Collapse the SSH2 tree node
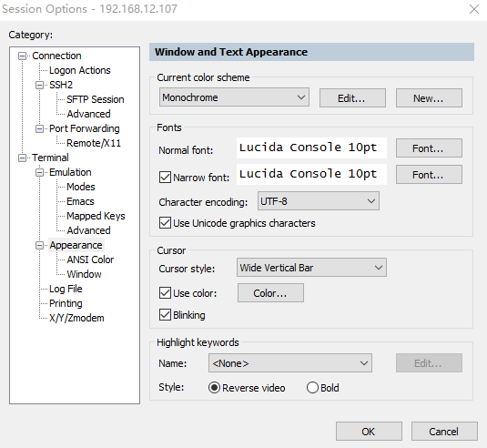This screenshot has height=448, width=487. [x=39, y=85]
